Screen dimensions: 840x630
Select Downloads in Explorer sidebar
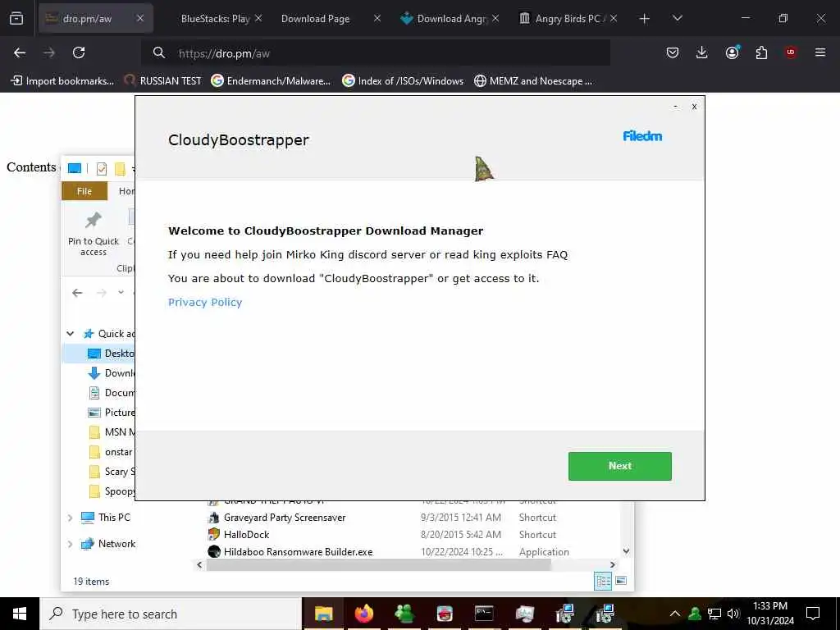tap(111, 373)
